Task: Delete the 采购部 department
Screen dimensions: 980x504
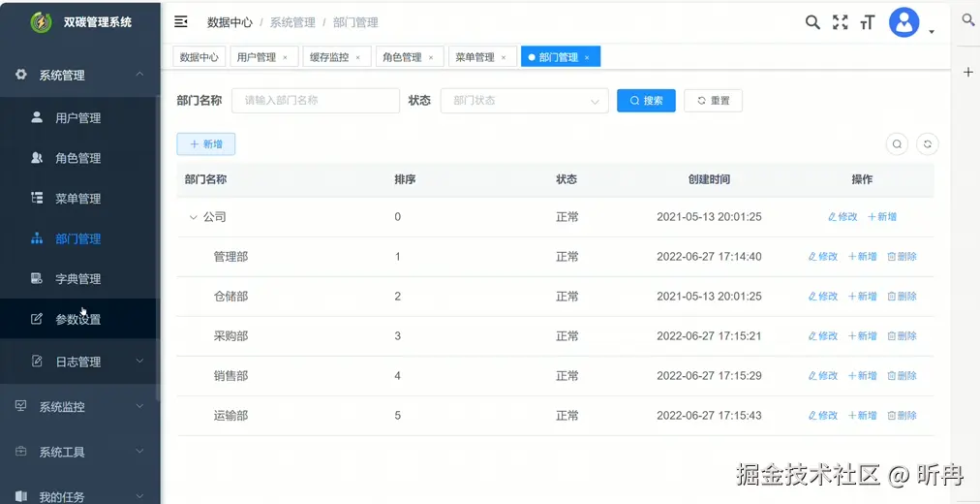Action: [902, 335]
